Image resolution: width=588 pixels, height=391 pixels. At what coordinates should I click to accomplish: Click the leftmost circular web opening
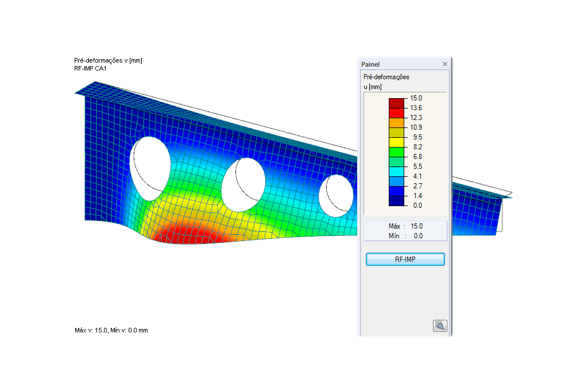pyautogui.click(x=150, y=168)
